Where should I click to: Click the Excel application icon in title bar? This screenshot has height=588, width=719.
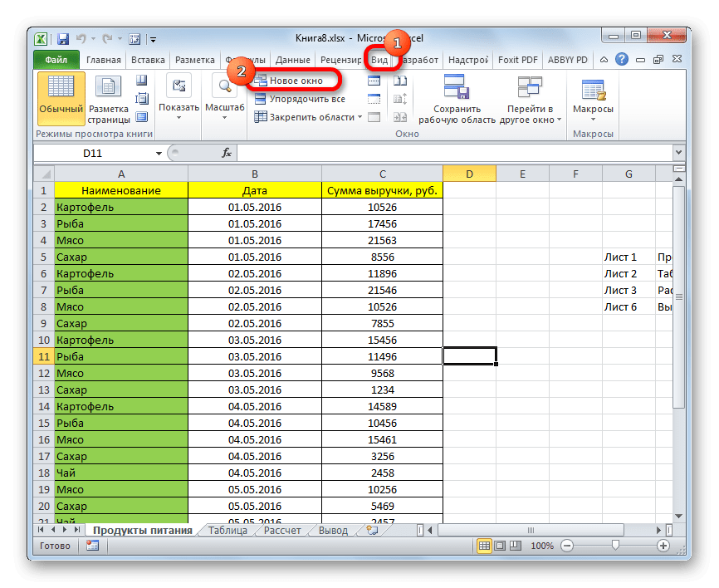click(41, 38)
